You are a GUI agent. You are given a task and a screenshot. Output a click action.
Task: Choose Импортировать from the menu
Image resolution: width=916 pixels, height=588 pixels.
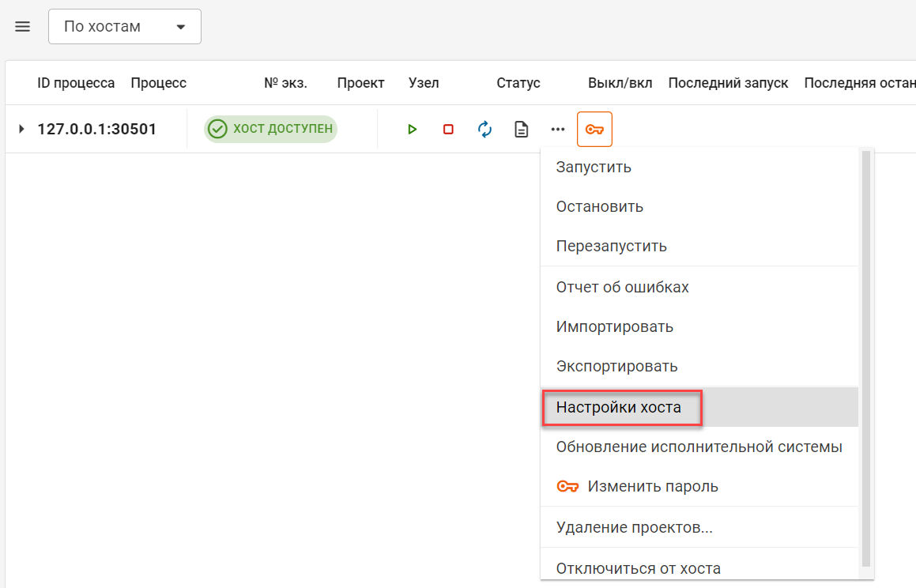(614, 326)
